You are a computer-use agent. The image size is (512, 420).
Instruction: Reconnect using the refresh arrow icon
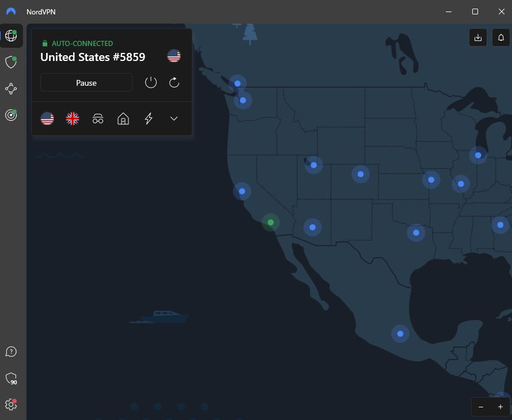click(174, 82)
